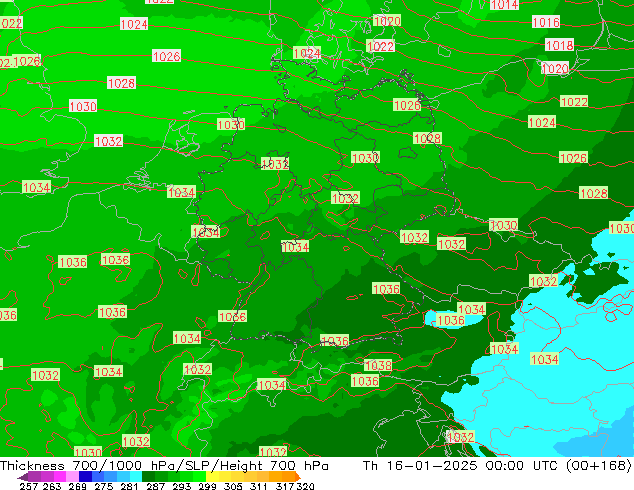Click the purple arrow at legend's left end

tap(22, 477)
